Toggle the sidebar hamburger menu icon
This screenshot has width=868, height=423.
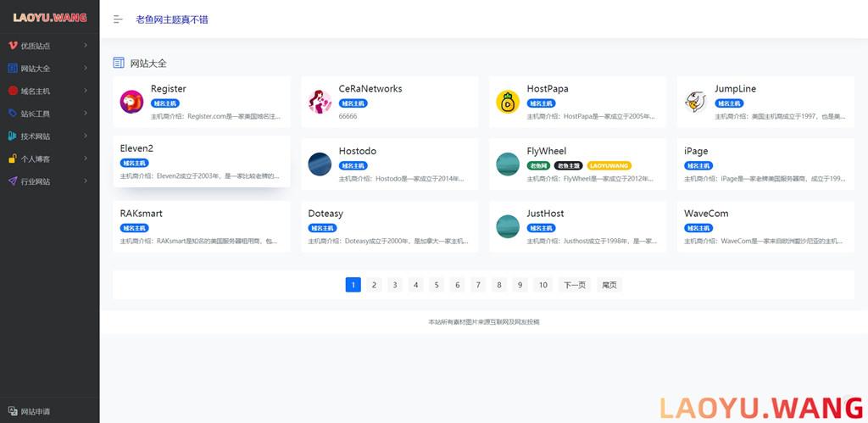coord(118,19)
